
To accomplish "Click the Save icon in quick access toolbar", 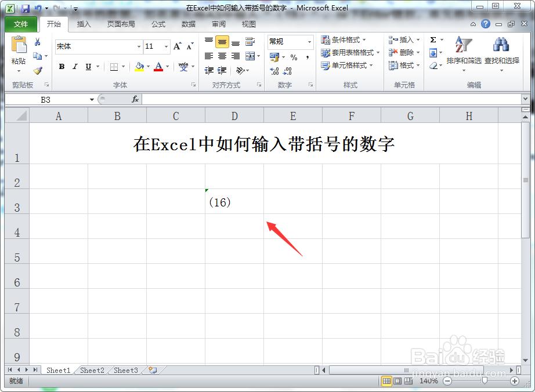I will tap(26, 9).
